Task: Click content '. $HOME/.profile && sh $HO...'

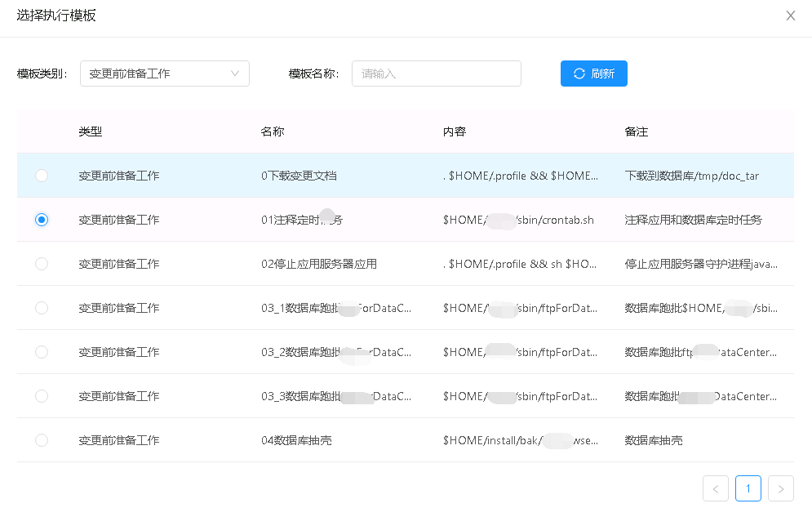Action: pyautogui.click(x=519, y=264)
